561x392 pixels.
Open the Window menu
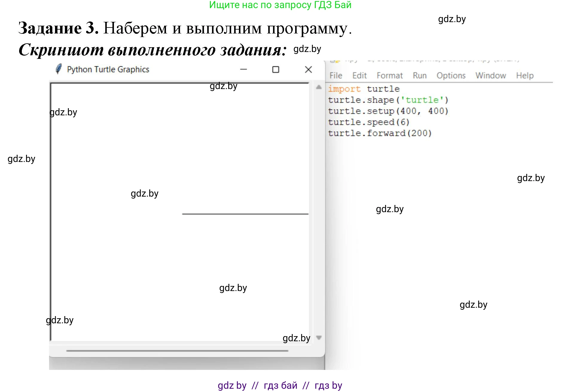[x=490, y=76]
